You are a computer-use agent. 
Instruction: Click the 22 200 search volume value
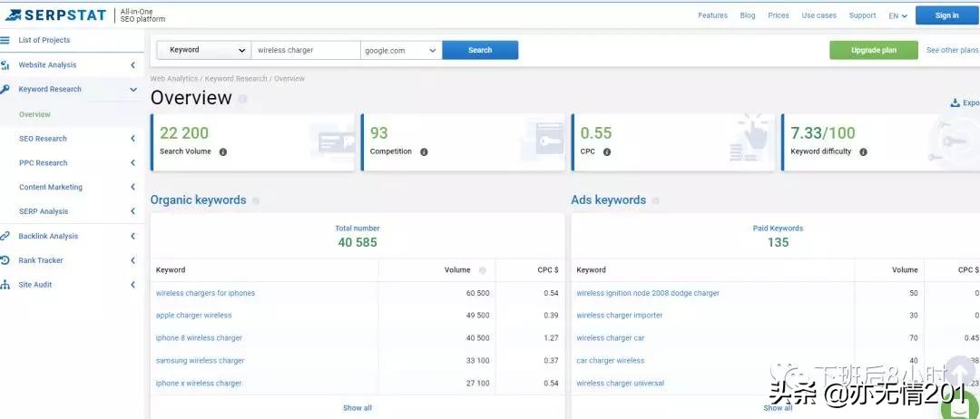tap(184, 133)
